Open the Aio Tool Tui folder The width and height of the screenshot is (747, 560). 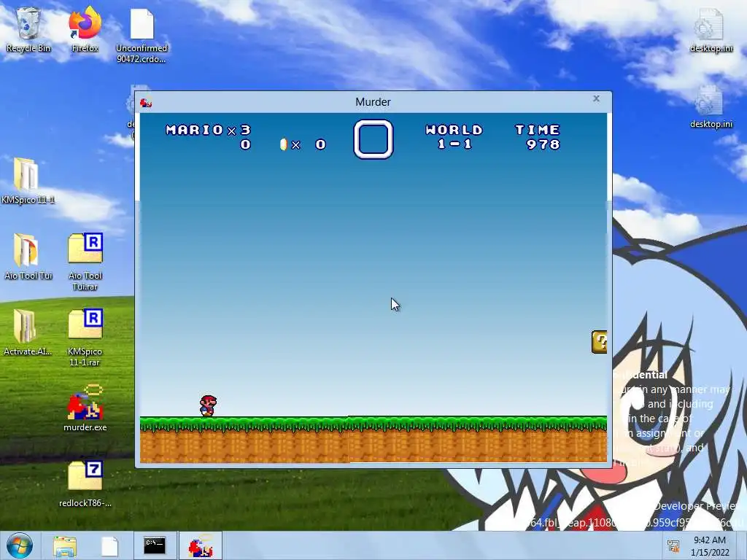click(x=28, y=256)
